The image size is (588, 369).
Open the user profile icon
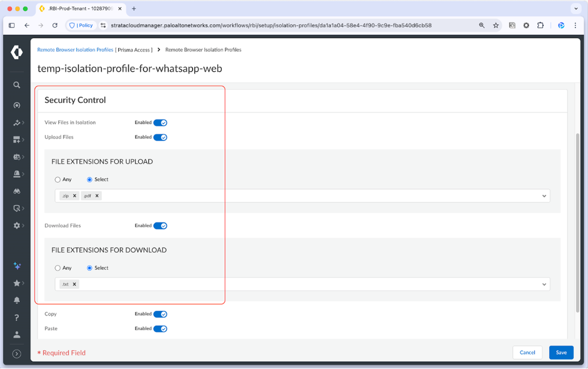[x=16, y=334]
